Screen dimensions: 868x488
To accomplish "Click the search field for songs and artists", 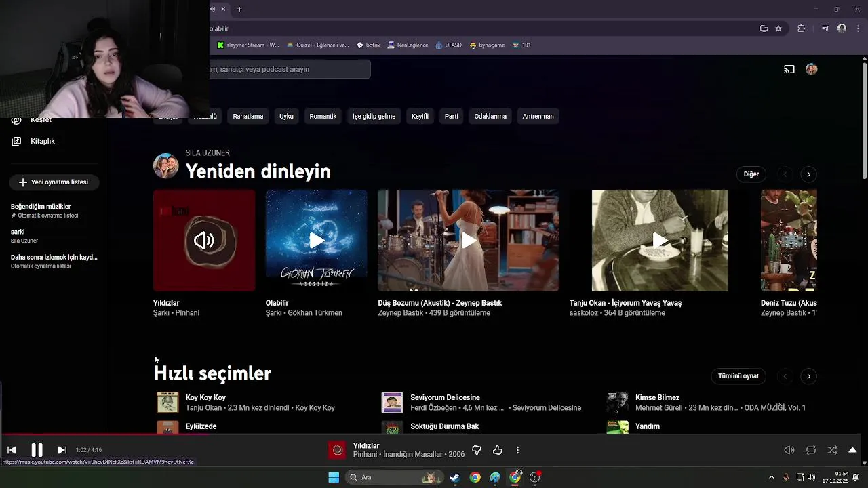I will point(290,69).
